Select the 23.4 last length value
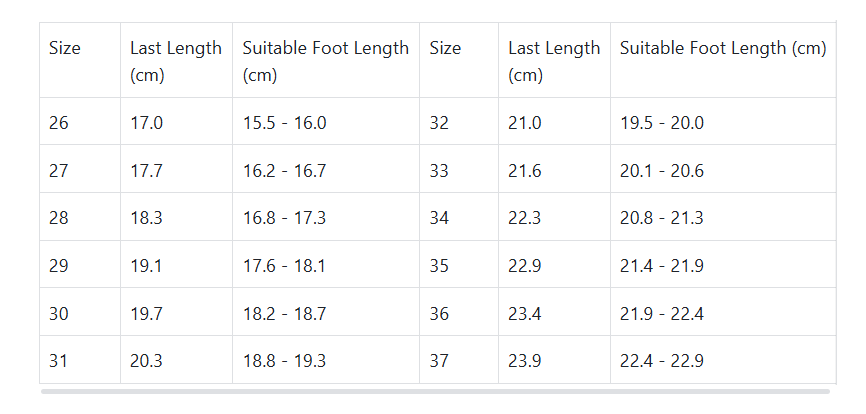866x414 pixels. (x=525, y=314)
